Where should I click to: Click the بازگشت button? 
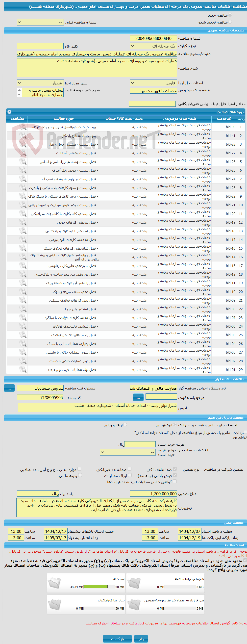(x=117, y=639)
